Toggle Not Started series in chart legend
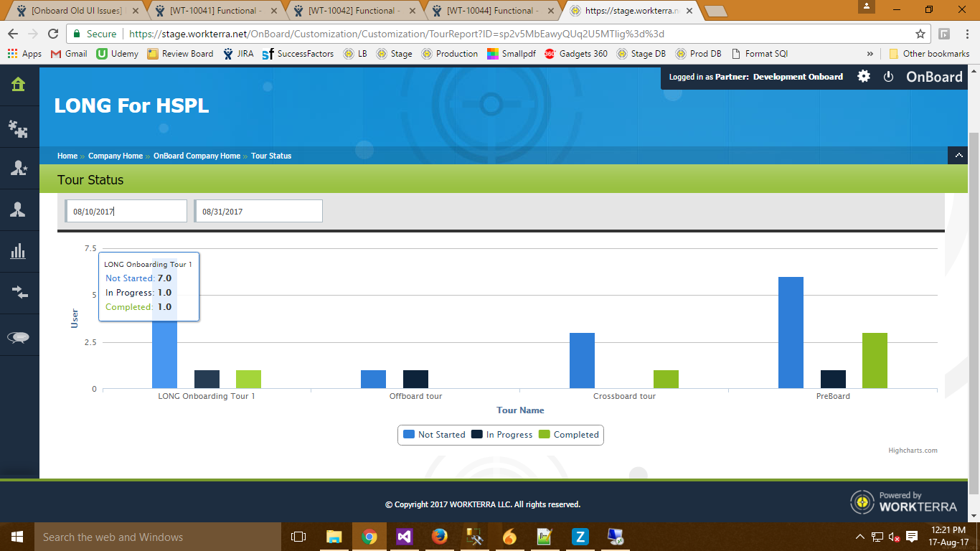 pyautogui.click(x=434, y=435)
